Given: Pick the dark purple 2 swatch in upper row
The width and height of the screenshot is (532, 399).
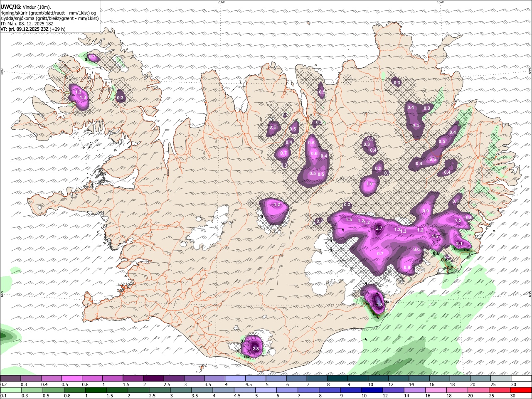Looking at the screenshot, I should [153, 378].
